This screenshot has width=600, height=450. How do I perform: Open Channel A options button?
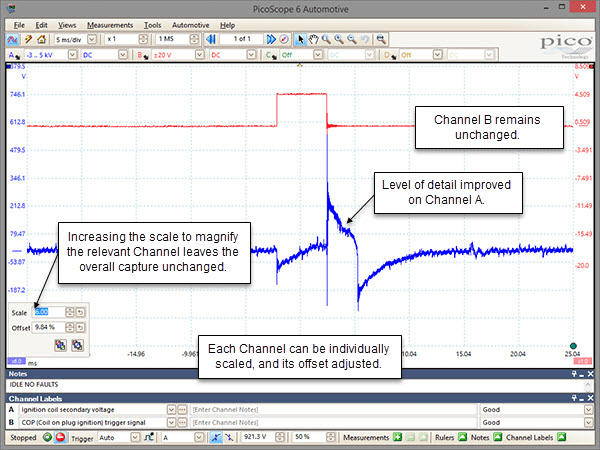[14, 55]
